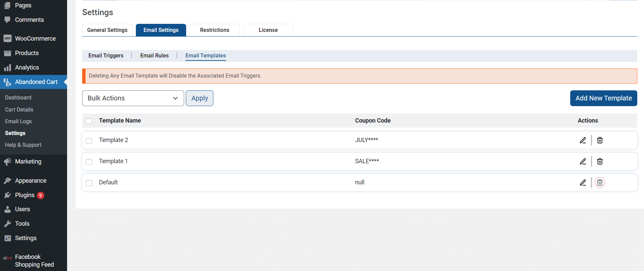Viewport: 644px width, 271px height.
Task: Click the WordPress Settings sliders icon
Action: [x=7, y=238]
